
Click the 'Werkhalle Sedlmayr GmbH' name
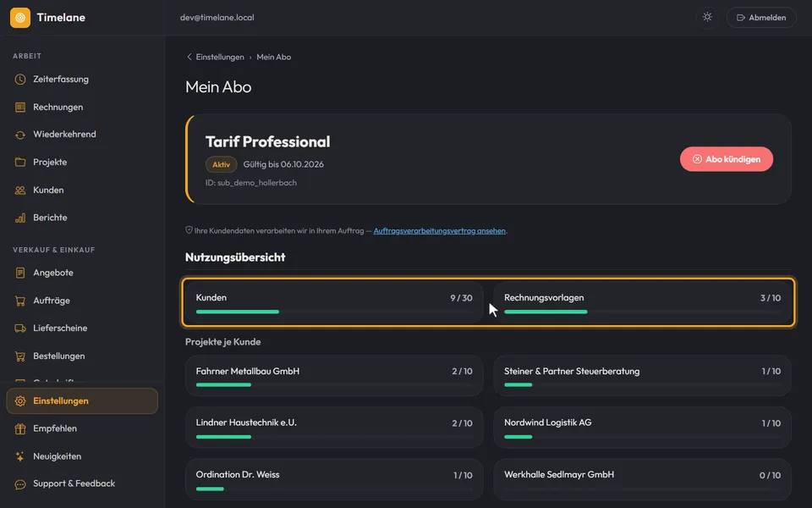coord(559,474)
